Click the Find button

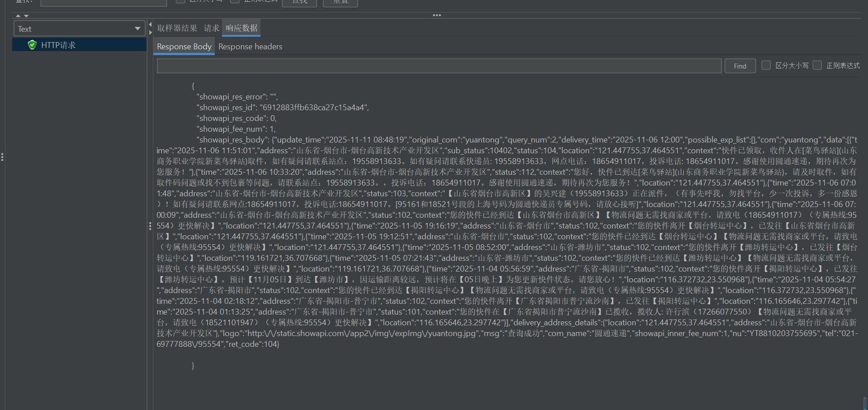[740, 66]
